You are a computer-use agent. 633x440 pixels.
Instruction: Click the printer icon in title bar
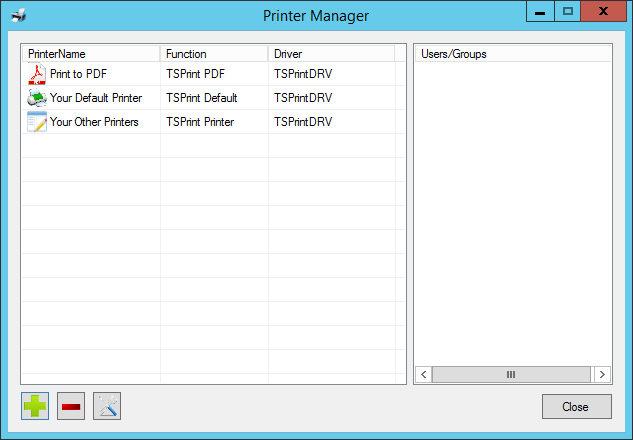(x=18, y=16)
